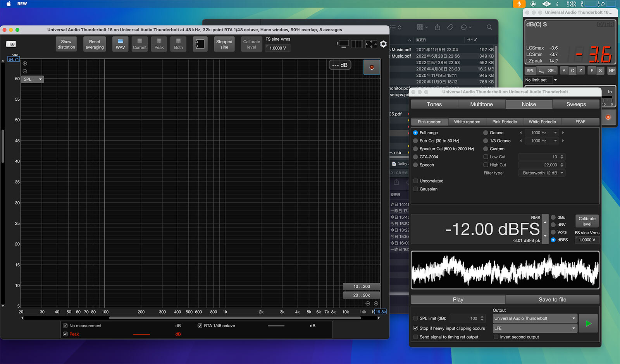Click the monitor display icon in RTA toolbar
Screen dimensions: 620x364
[343, 44]
